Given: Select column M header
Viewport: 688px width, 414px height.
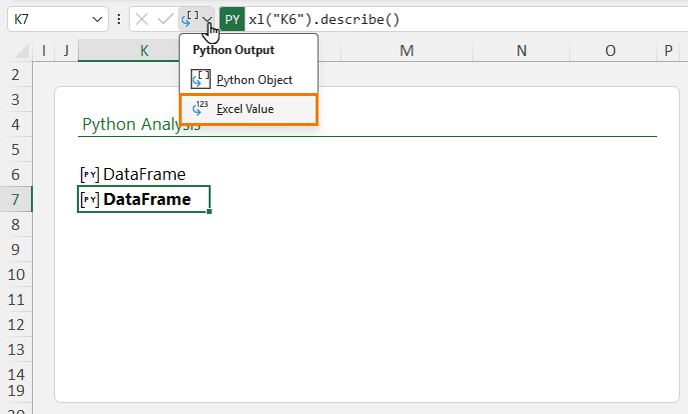Looking at the screenshot, I should click(407, 50).
